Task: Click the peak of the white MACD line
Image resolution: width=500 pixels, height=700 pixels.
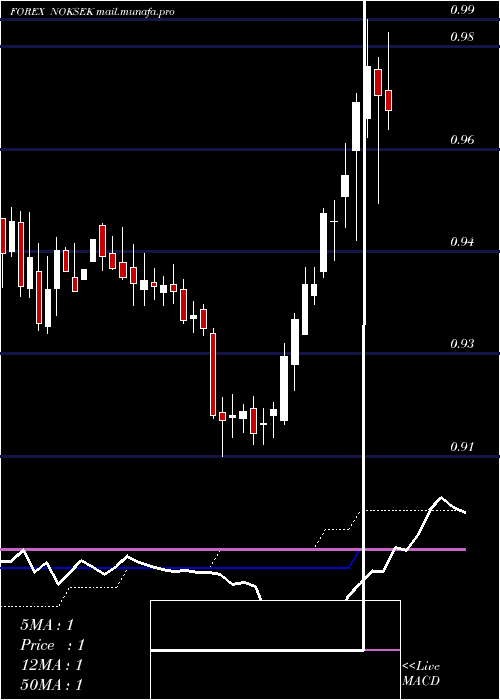Action: coord(442,497)
